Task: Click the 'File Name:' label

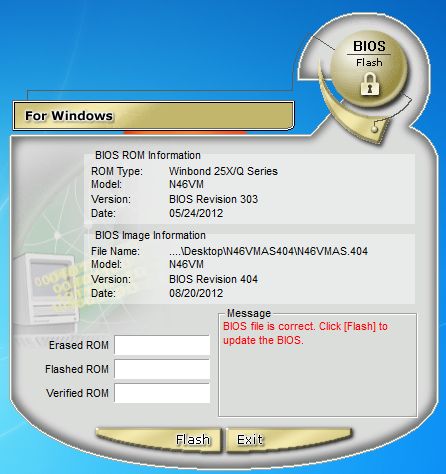Action: pyautogui.click(x=115, y=251)
